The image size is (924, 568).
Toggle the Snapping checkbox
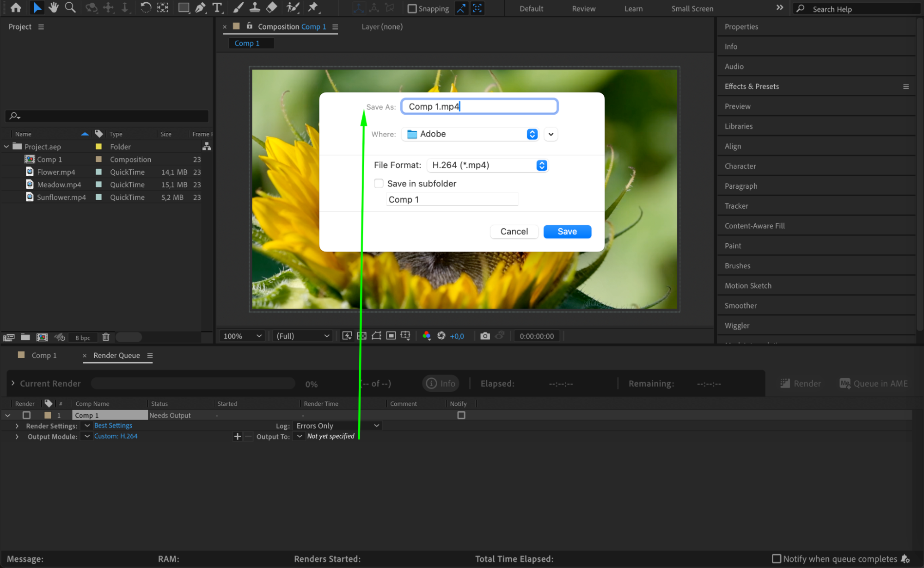click(412, 8)
